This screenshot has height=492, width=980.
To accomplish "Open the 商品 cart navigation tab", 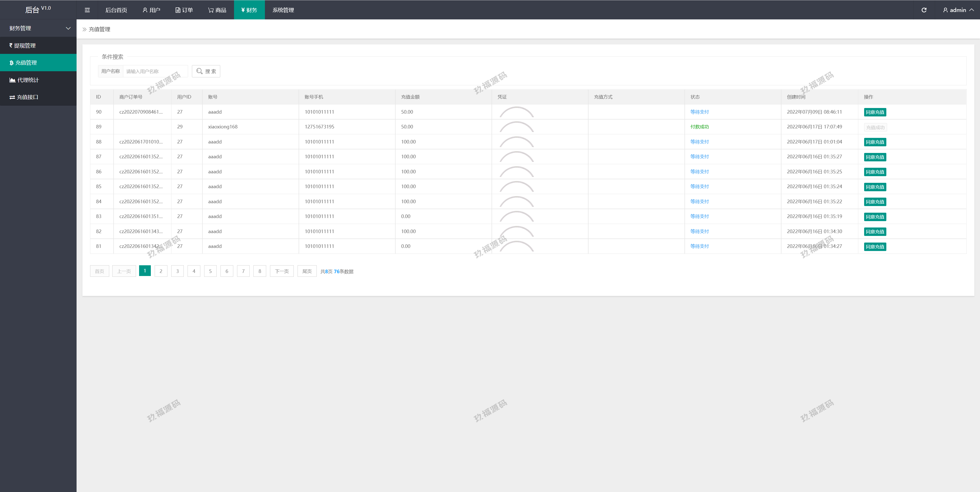I will pos(217,10).
